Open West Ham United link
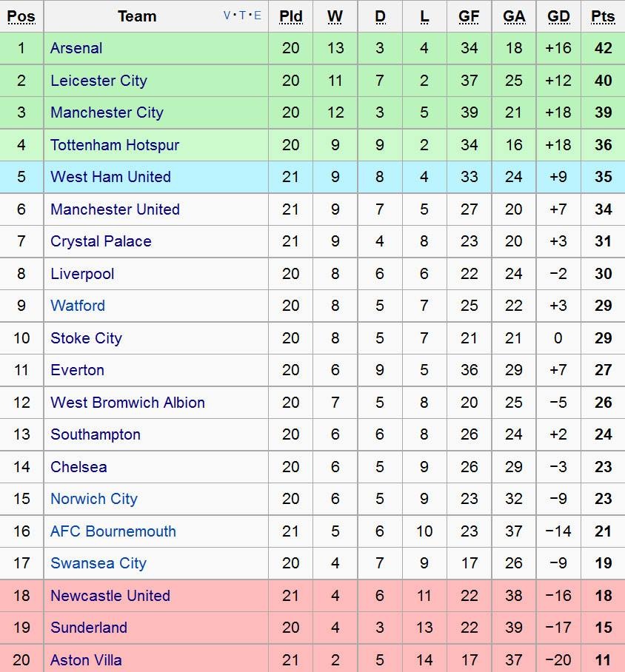625x672 pixels. [110, 177]
